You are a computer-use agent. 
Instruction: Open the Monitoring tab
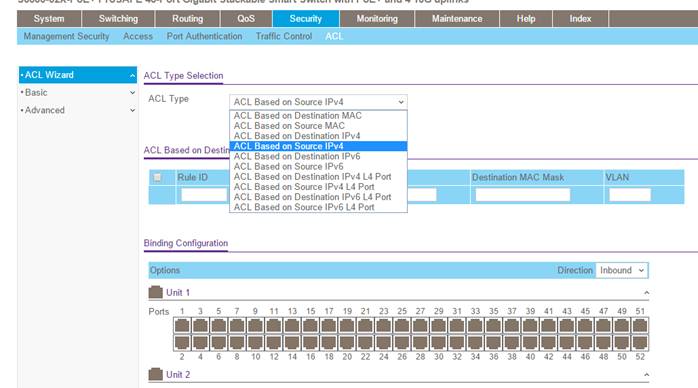pyautogui.click(x=377, y=19)
